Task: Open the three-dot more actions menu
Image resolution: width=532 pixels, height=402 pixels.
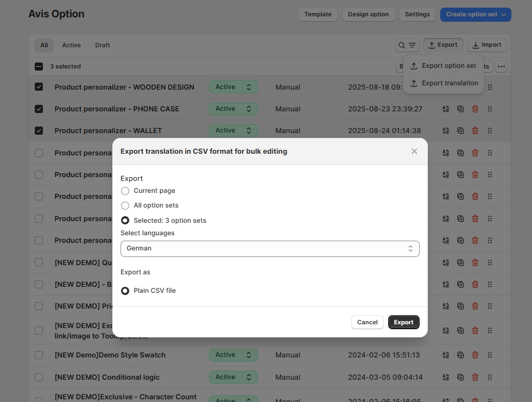Action: point(501,66)
